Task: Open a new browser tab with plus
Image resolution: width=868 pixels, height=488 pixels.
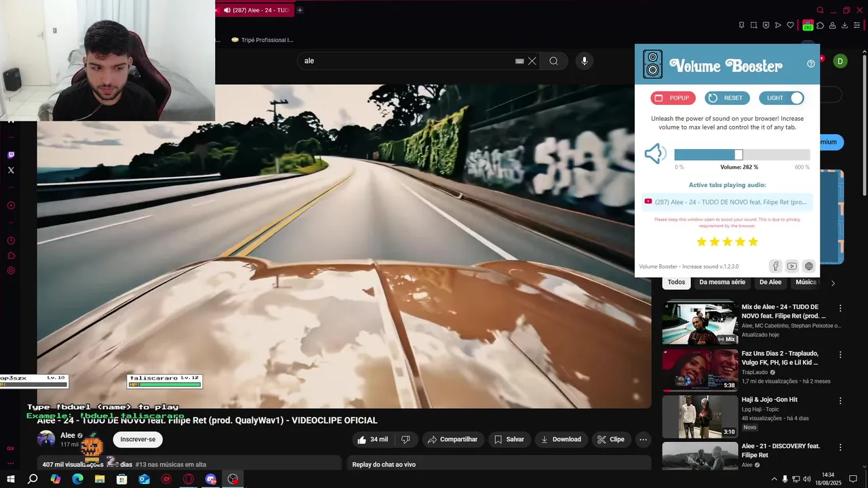Action: (x=300, y=10)
